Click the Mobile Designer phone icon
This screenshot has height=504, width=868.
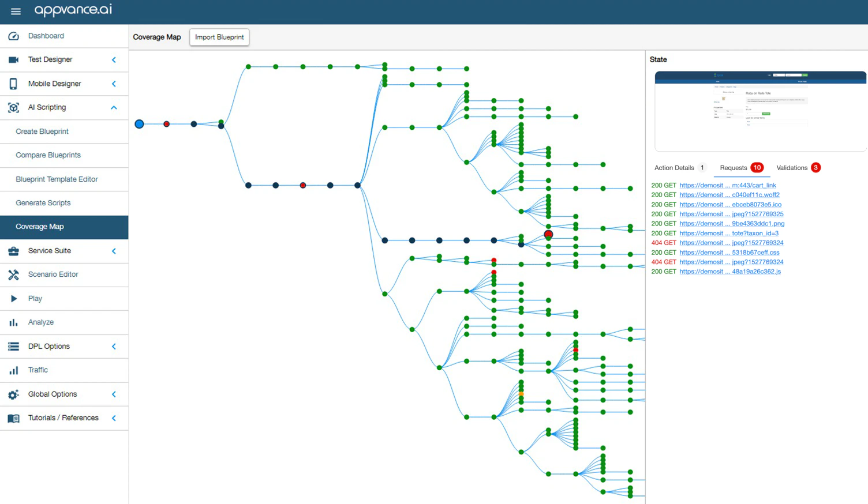pyautogui.click(x=13, y=84)
